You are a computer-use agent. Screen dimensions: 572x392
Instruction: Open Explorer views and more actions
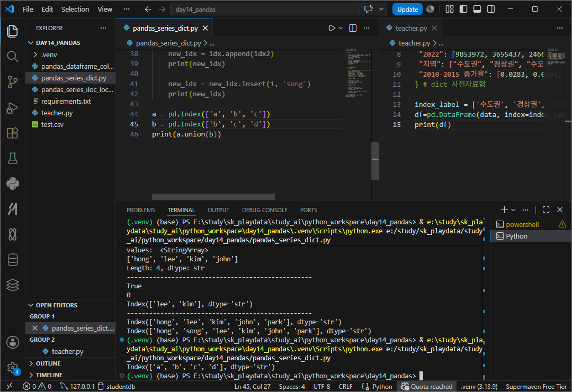103,28
